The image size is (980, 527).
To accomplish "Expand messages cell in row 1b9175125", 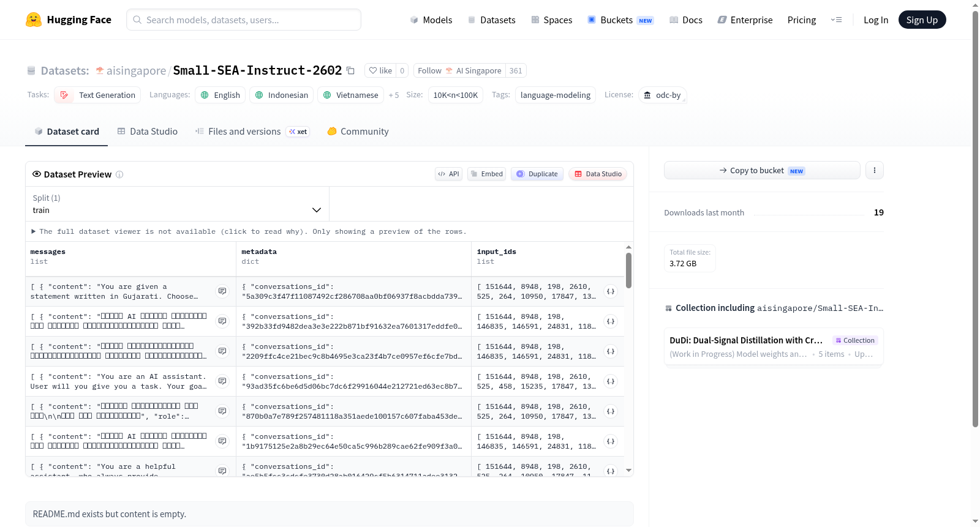I will pyautogui.click(x=222, y=441).
